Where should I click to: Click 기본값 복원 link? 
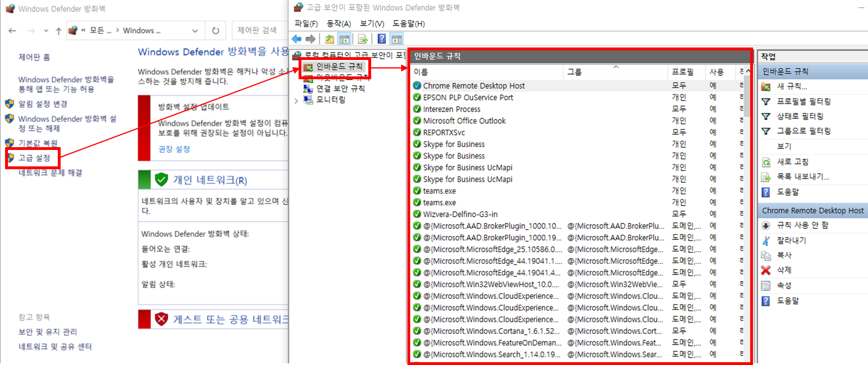coord(37,143)
